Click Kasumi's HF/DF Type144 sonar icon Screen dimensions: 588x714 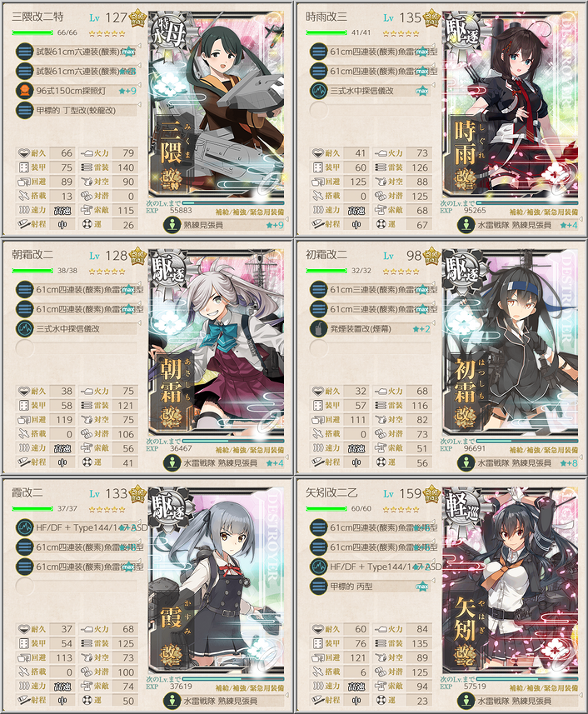(x=25, y=527)
